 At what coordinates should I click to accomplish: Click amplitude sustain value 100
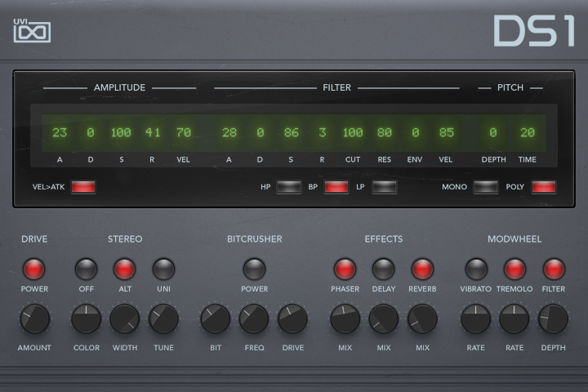click(x=121, y=132)
